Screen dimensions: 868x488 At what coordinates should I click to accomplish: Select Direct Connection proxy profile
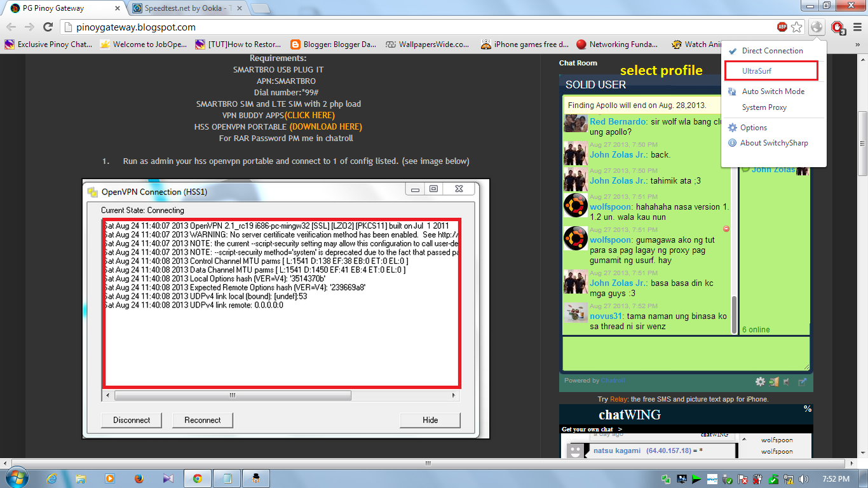(773, 51)
